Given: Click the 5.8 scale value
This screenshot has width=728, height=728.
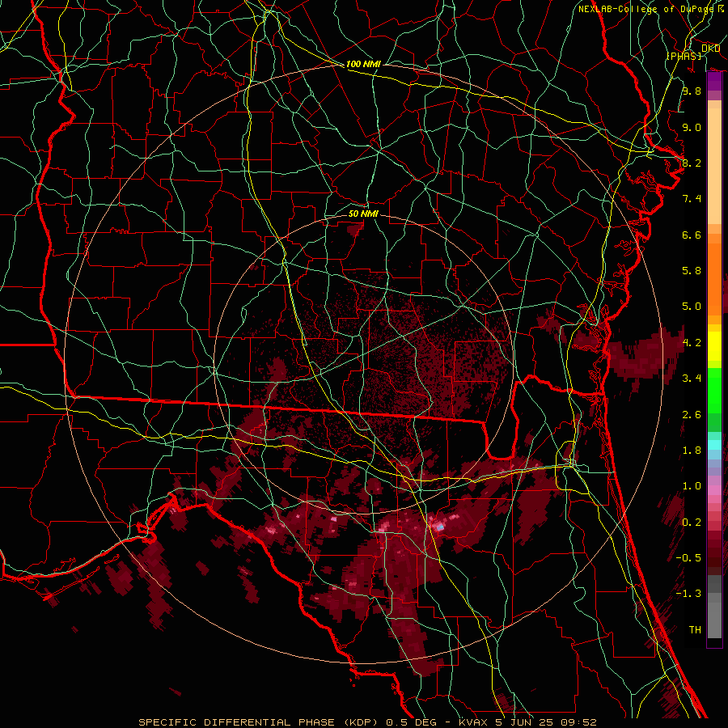Looking at the screenshot, I should (692, 271).
